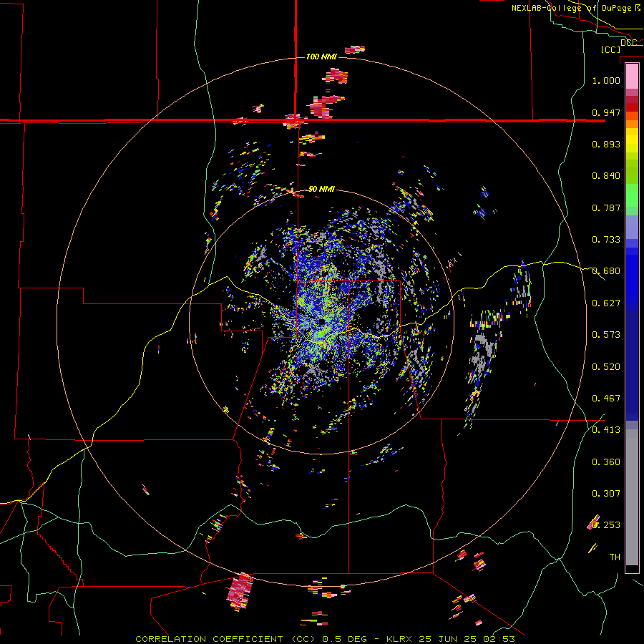
Task: Click the 0.573 legend value
Action: 606,335
